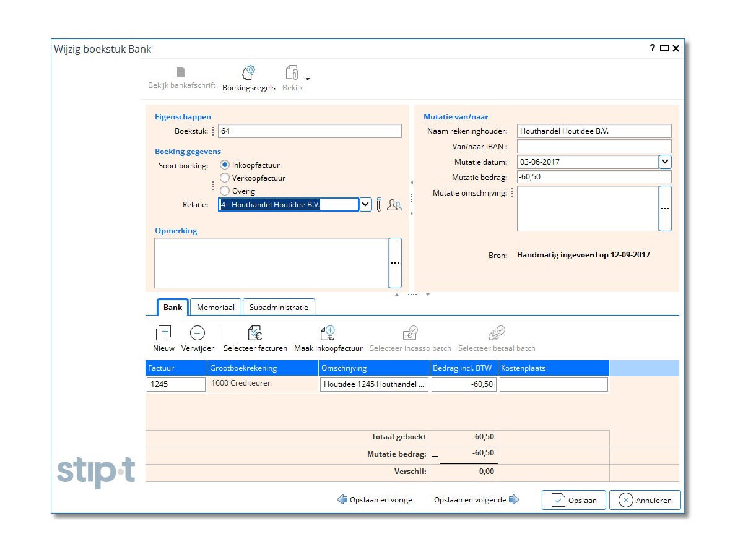
Task: Expand the Opmerking text editor button
Action: 395,263
